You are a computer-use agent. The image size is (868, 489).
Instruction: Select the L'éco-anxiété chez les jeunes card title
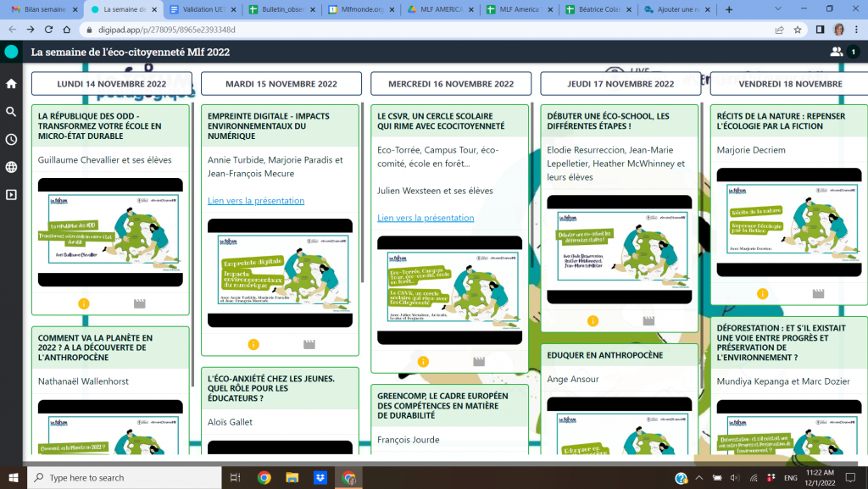[x=271, y=388]
